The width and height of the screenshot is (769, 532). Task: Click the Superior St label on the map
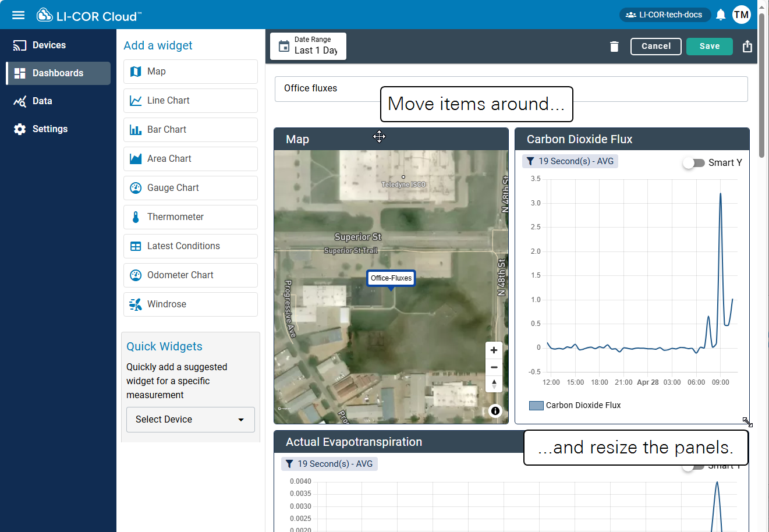click(357, 237)
